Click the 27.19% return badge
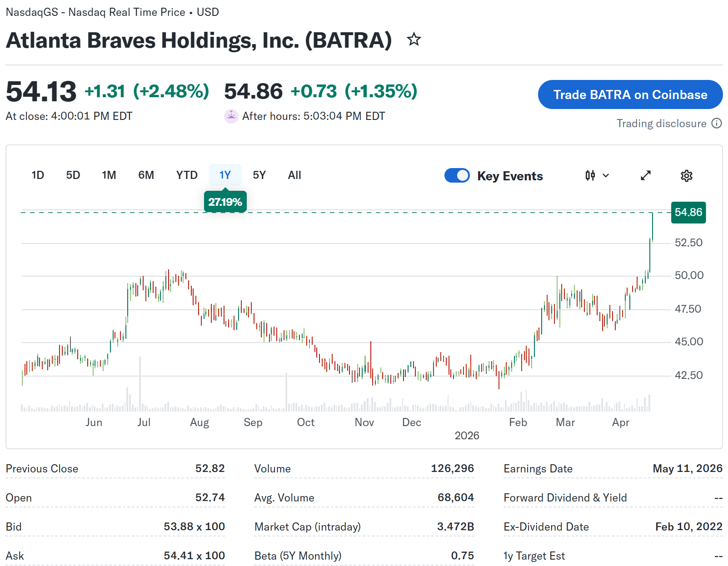Screen dimensions: 728x566 click(x=225, y=202)
